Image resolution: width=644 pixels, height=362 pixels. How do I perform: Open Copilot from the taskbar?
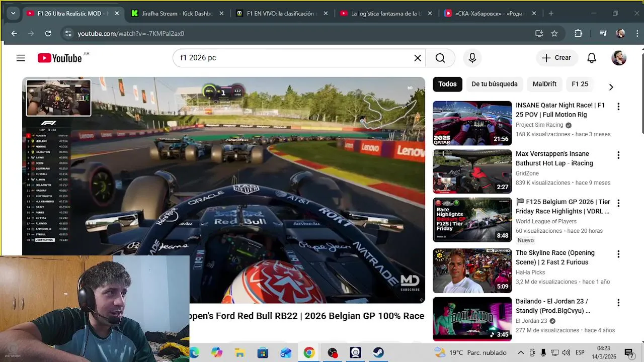tap(217, 353)
